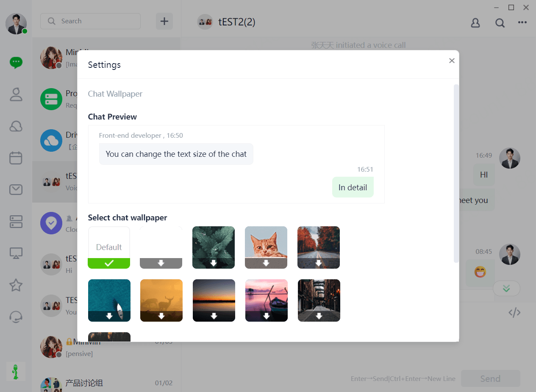
Task: Jump to latest messages double-chevron button
Action: [506, 288]
